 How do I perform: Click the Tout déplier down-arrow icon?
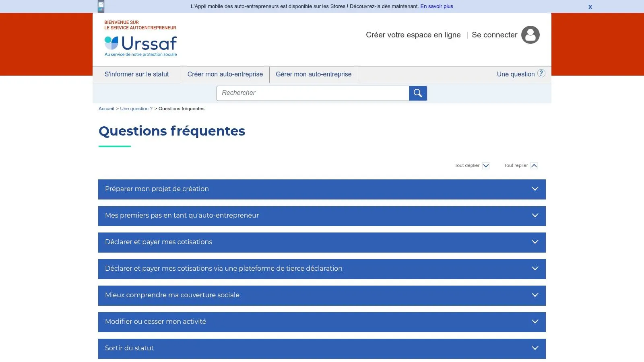point(486,166)
